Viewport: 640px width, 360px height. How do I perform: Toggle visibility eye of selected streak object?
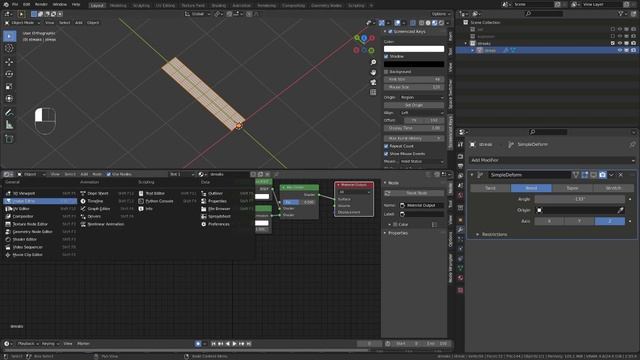[620, 50]
